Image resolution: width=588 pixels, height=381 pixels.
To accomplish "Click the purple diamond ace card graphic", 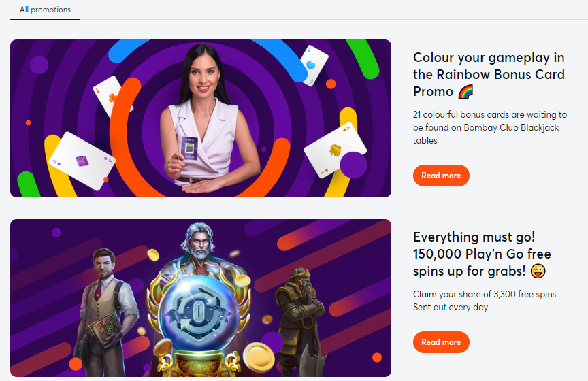I will click(82, 161).
